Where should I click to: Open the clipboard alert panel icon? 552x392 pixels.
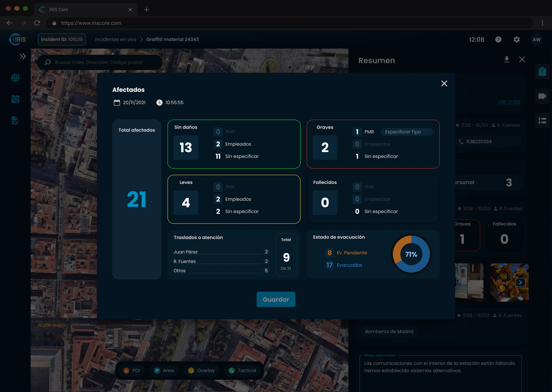point(542,72)
